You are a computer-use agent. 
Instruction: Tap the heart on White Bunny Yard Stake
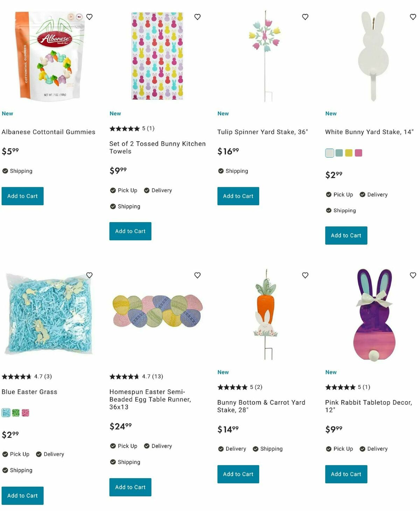pos(413,17)
